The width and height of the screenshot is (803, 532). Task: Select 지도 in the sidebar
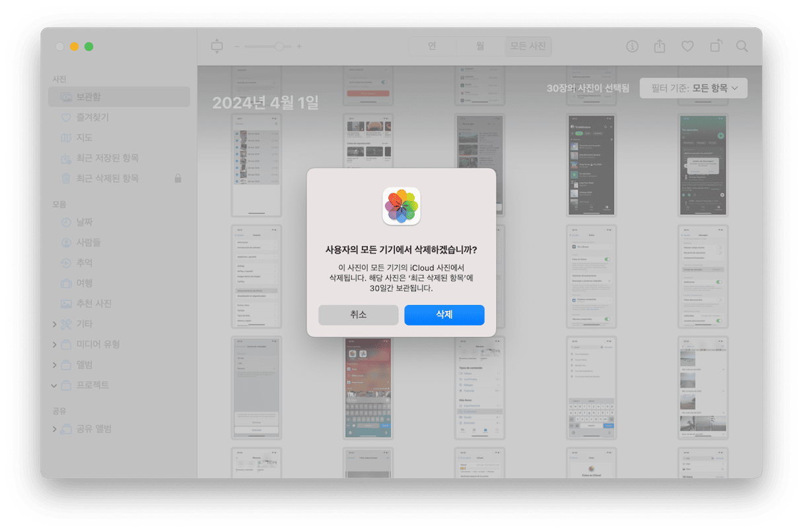pyautogui.click(x=84, y=138)
